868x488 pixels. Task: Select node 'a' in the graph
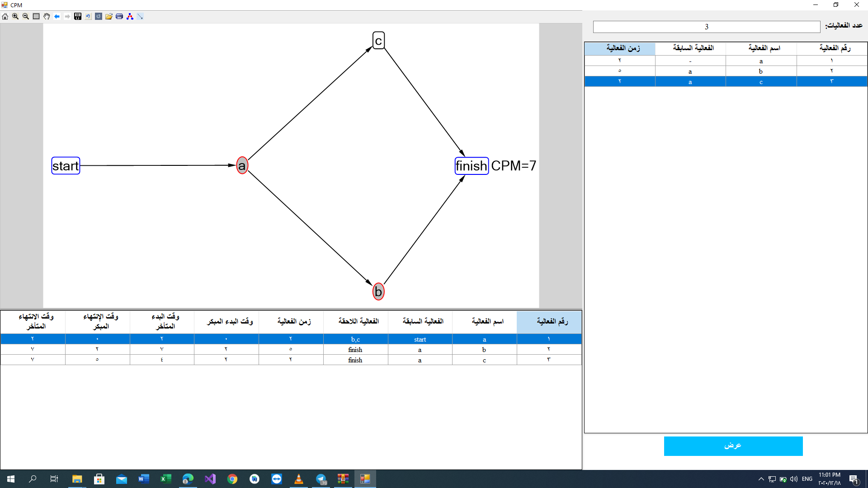point(242,166)
